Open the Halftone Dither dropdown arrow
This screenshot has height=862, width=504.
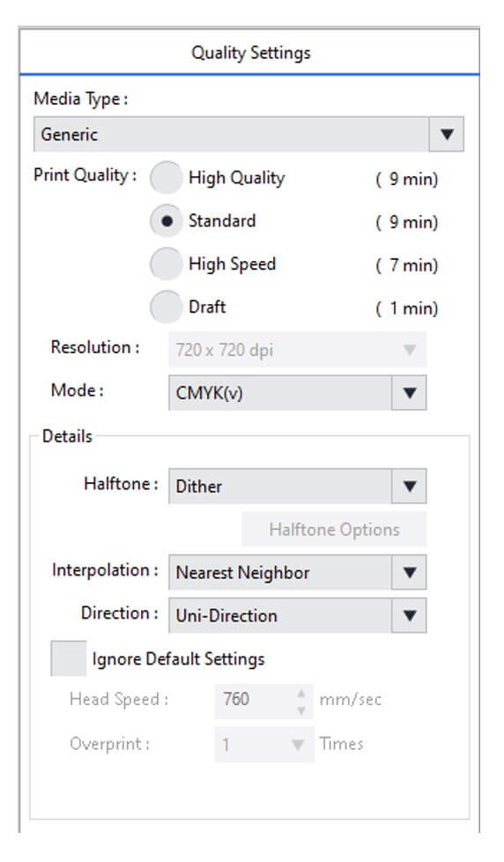coord(409,486)
